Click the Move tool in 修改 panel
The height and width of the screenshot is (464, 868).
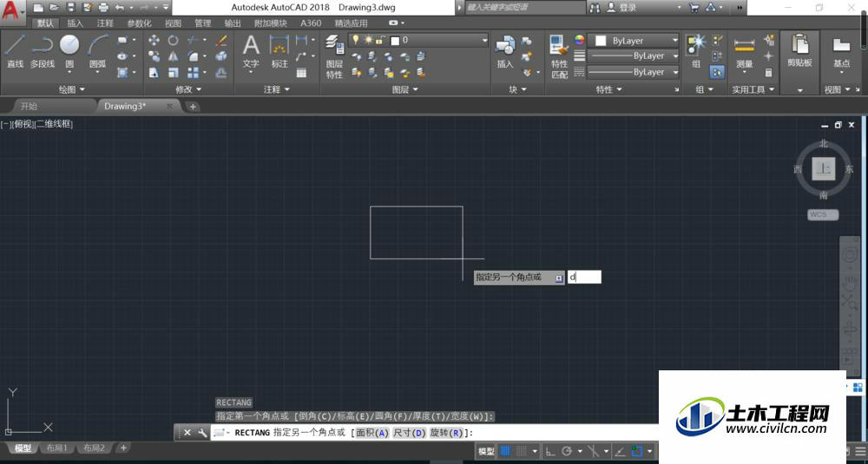[154, 41]
